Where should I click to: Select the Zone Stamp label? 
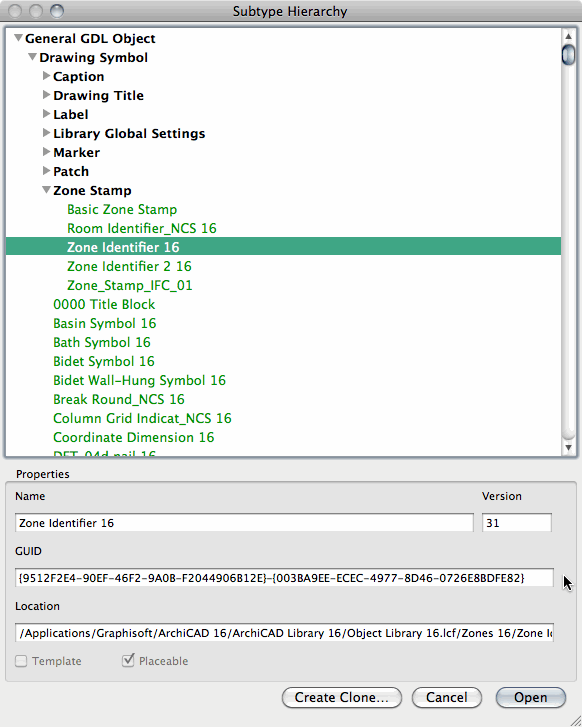click(x=92, y=191)
